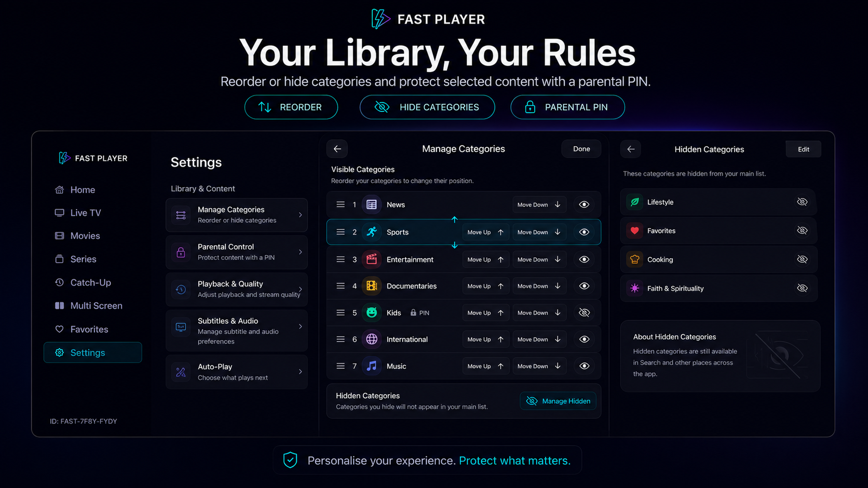Expand the Parental Control row chevron
Screen dimensions: 868x488
coord(300,252)
